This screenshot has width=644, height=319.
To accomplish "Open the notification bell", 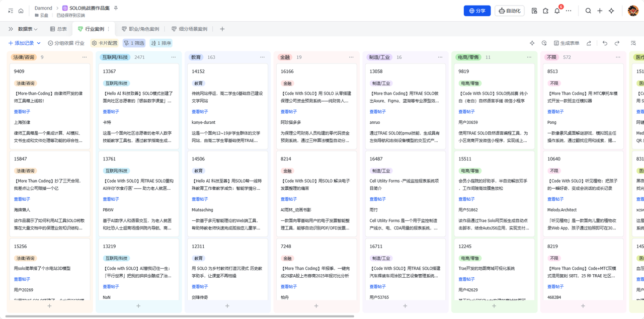I will click(x=557, y=11).
